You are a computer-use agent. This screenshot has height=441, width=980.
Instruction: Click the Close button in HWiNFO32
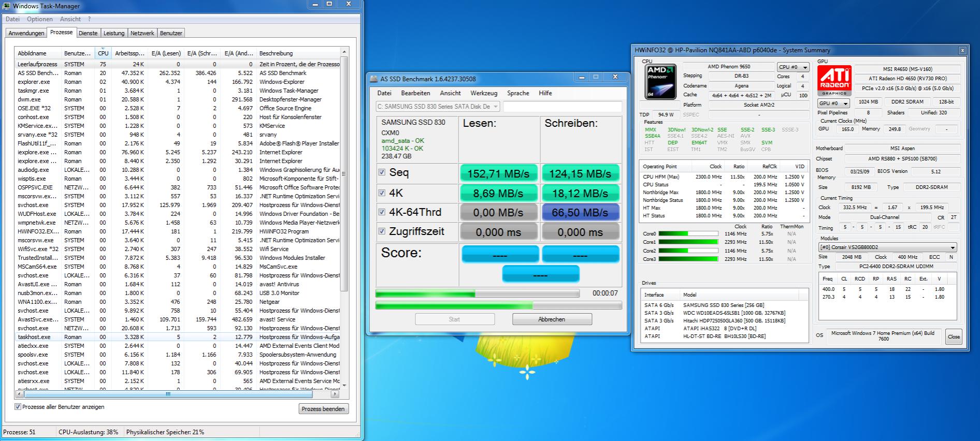coord(954,336)
